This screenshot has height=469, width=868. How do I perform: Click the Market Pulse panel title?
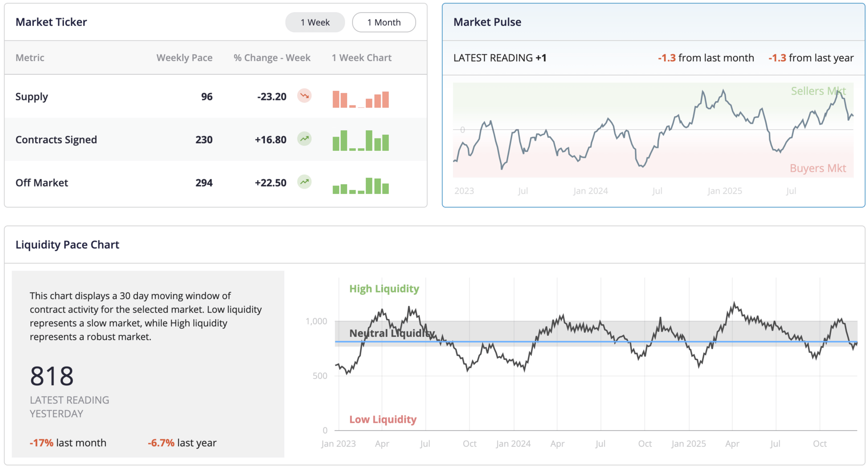click(x=487, y=22)
